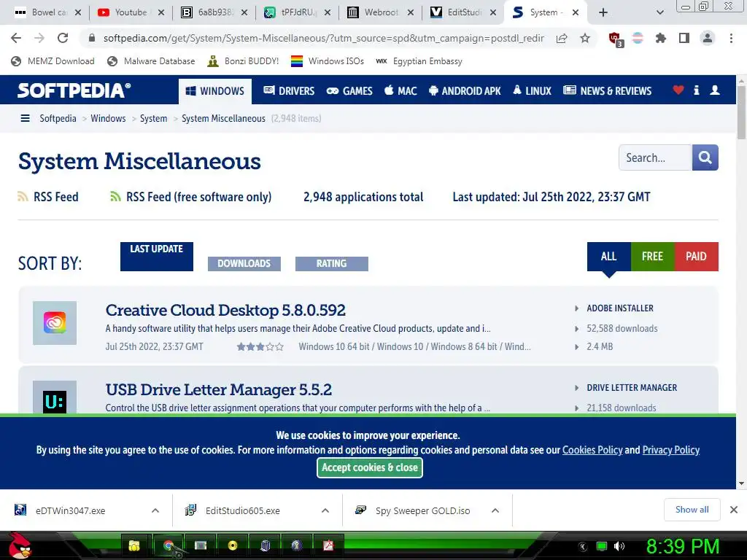Image resolution: width=747 pixels, height=560 pixels.
Task: Click the Creative Cloud Desktop app icon
Action: (55, 323)
